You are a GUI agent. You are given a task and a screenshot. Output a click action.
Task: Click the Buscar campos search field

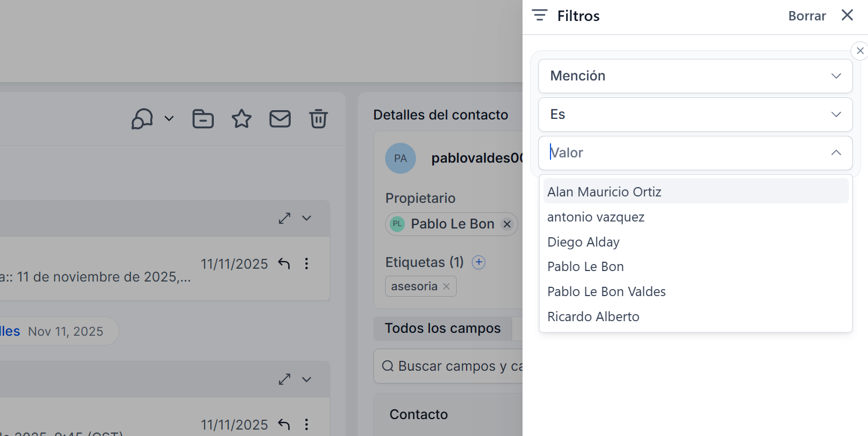[454, 367]
